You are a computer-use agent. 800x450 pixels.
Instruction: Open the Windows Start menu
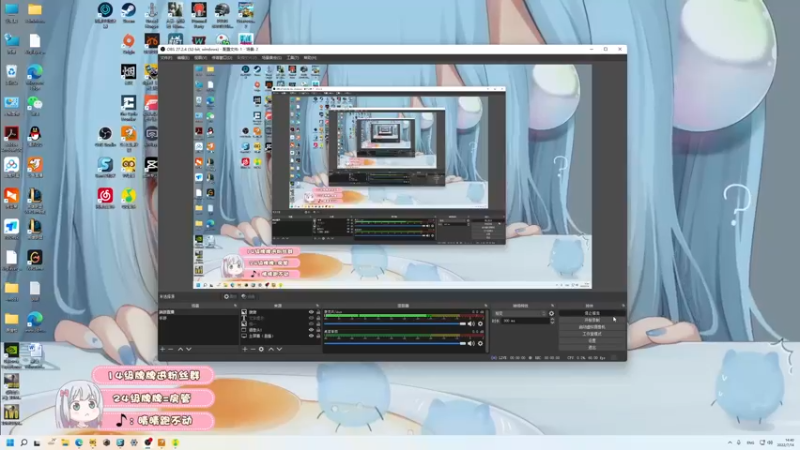click(10, 442)
